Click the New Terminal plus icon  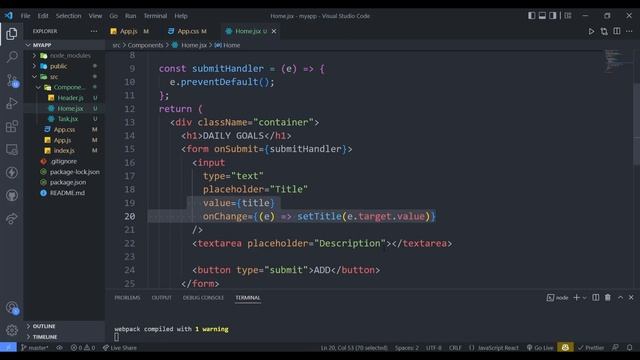tap(576, 298)
